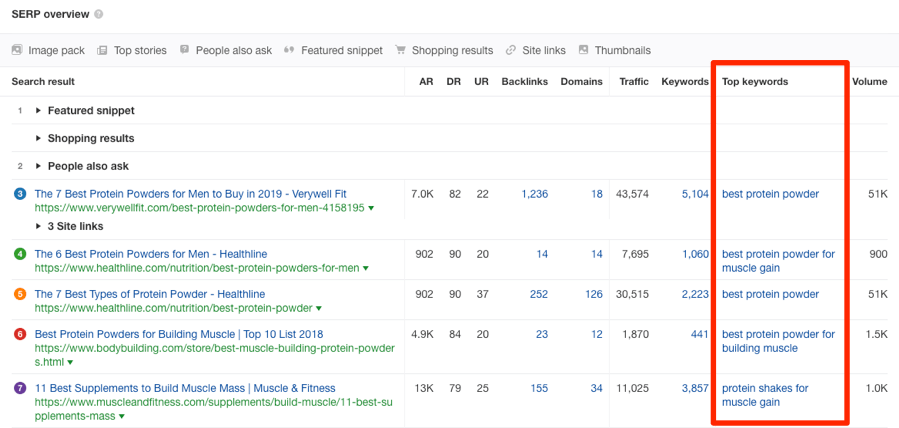Click the 5,104 keywords count for Verywell Fit

pos(694,194)
